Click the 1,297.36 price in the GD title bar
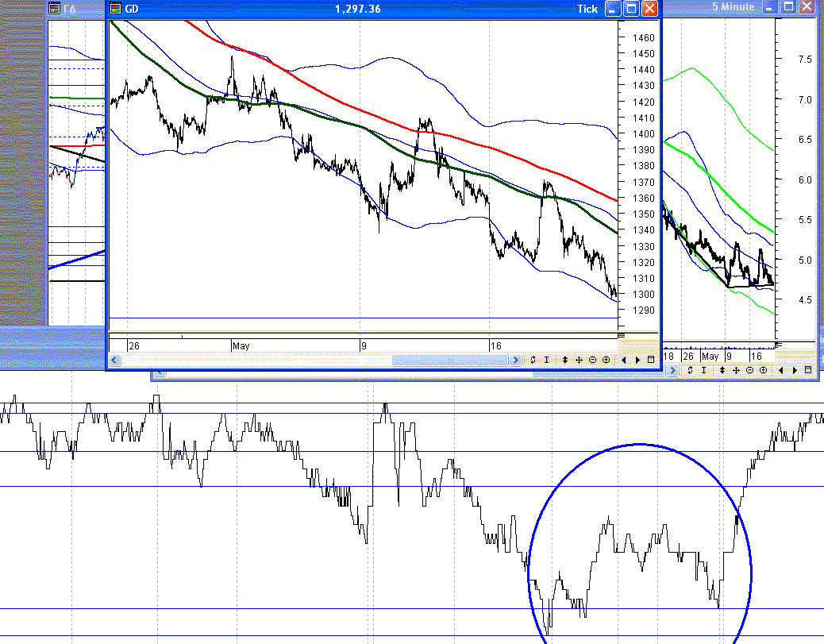Screen dimensions: 824x644 click(358, 9)
